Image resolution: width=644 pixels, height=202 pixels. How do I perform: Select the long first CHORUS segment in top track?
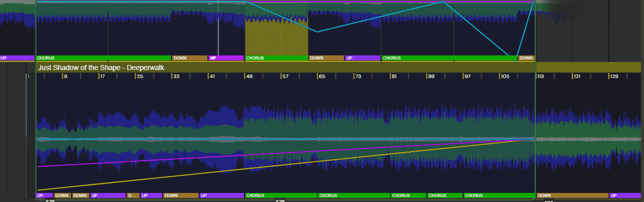coord(104,58)
